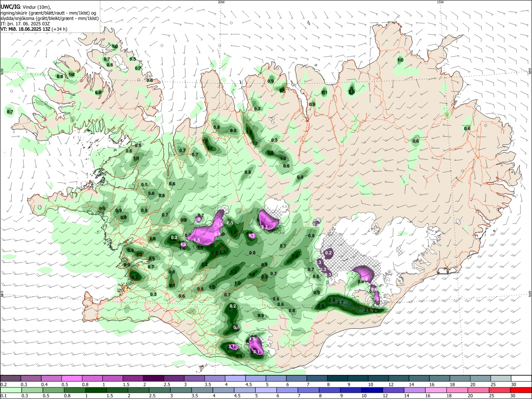Viewport: 532px width, 399px height.
Task: Select the bright pink snow swatch 0.5–0.8
Action: (x=71, y=378)
